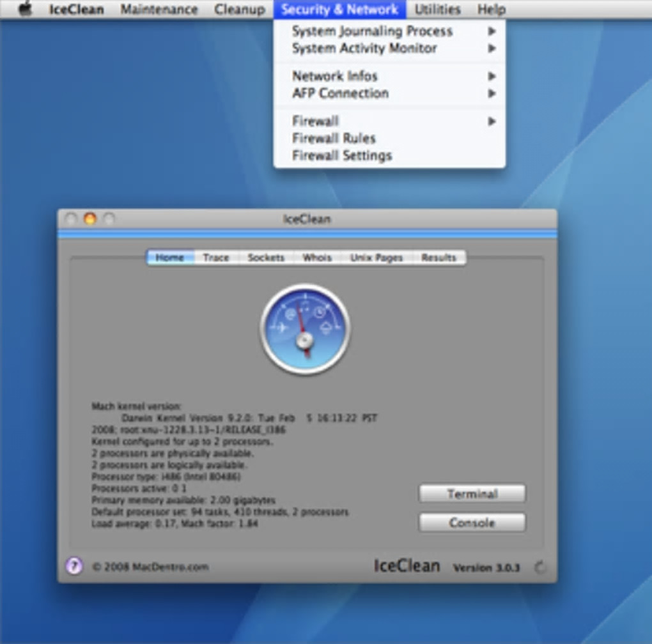
Task: Switch to the Results tab
Action: 439,257
